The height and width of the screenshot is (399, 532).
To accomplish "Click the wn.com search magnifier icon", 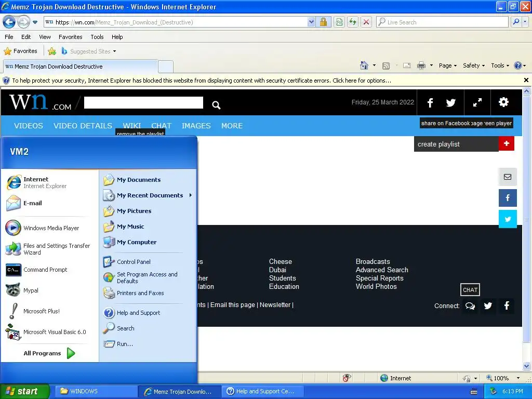I will (216, 105).
